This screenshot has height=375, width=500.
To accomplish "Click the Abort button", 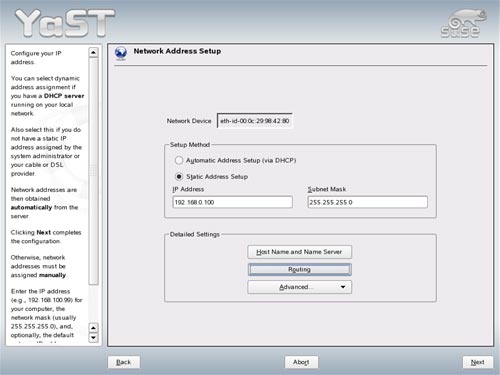I will (x=301, y=362).
